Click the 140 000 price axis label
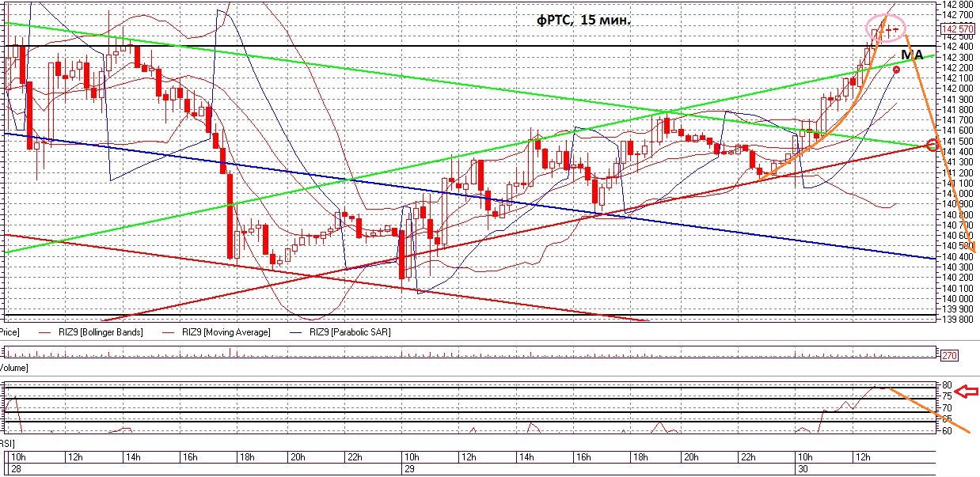The height and width of the screenshot is (477, 980). tap(959, 299)
